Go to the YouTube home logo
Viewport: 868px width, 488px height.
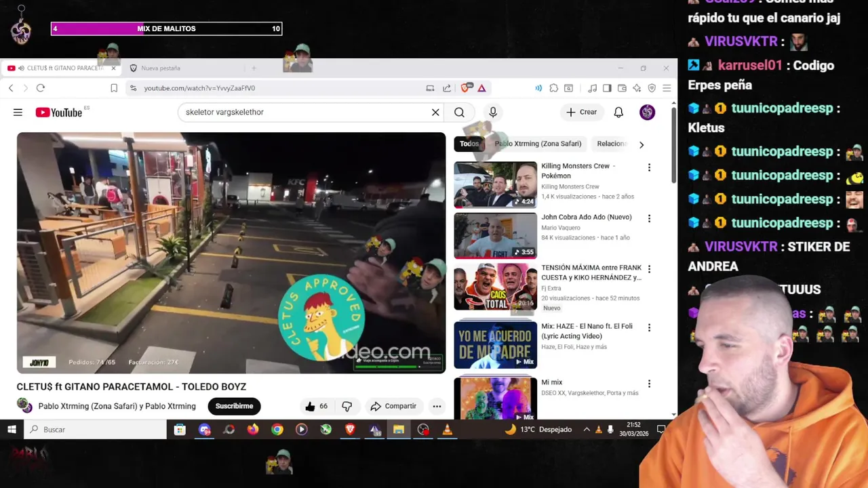click(59, 113)
